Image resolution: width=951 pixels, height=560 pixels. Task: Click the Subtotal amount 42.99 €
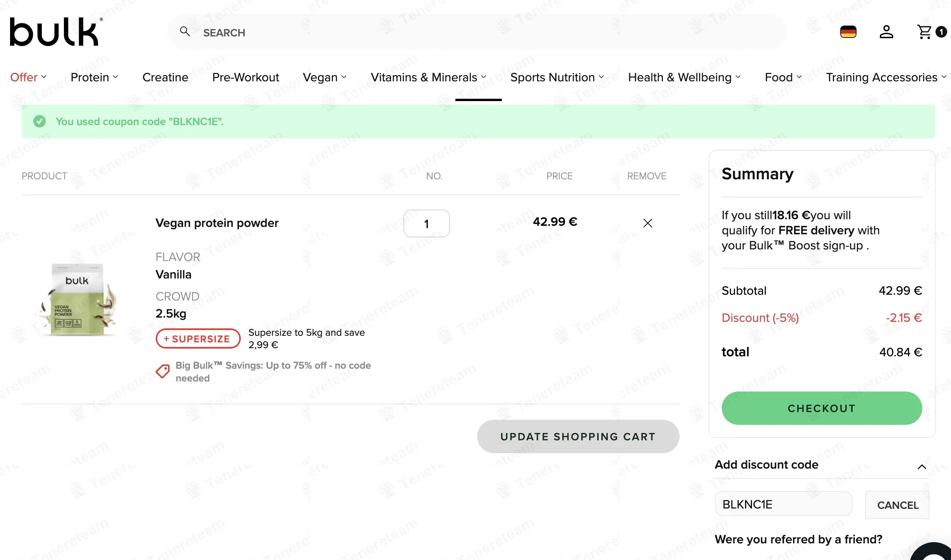pyautogui.click(x=900, y=290)
